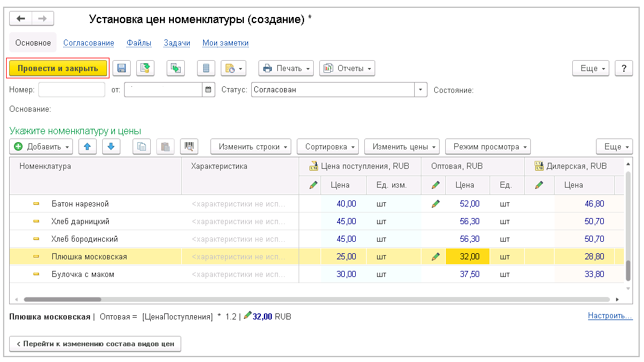Image resolution: width=644 pixels, height=362 pixels.
Task: Open the Файлы tab
Action: pos(139,43)
